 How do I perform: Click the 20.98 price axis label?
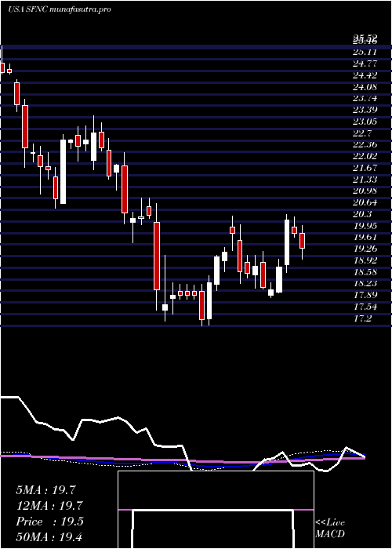point(365,191)
